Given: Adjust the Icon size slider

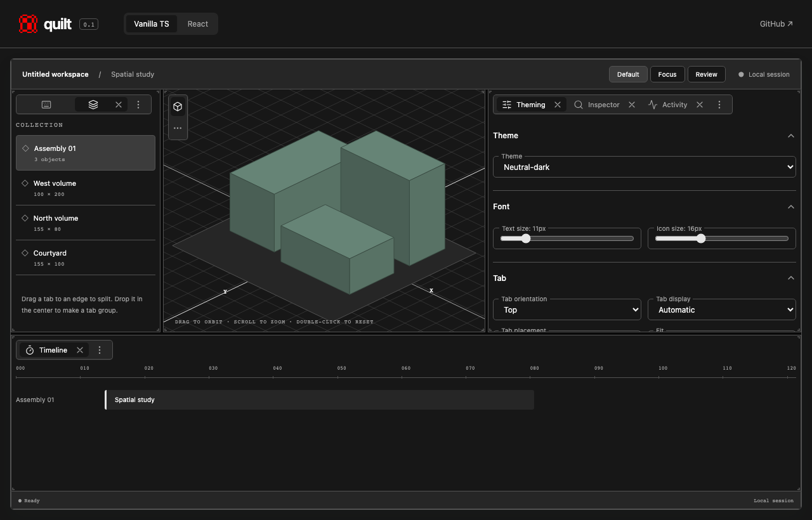Looking at the screenshot, I should 722,238.
